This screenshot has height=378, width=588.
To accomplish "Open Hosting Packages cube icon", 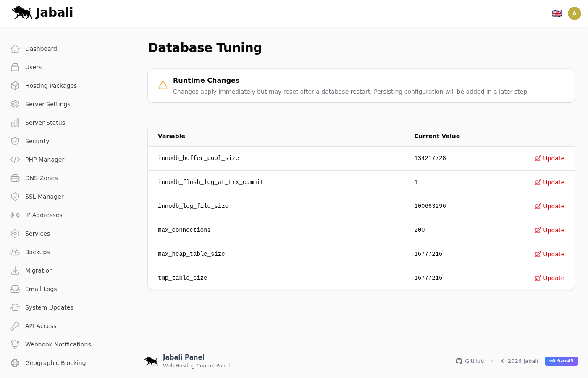I will click(15, 86).
